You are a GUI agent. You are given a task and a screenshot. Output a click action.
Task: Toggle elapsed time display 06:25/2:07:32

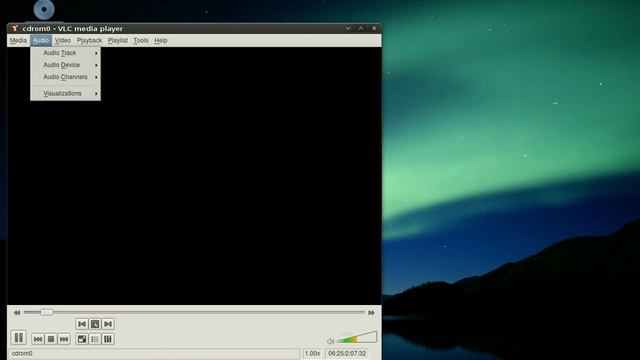[347, 353]
